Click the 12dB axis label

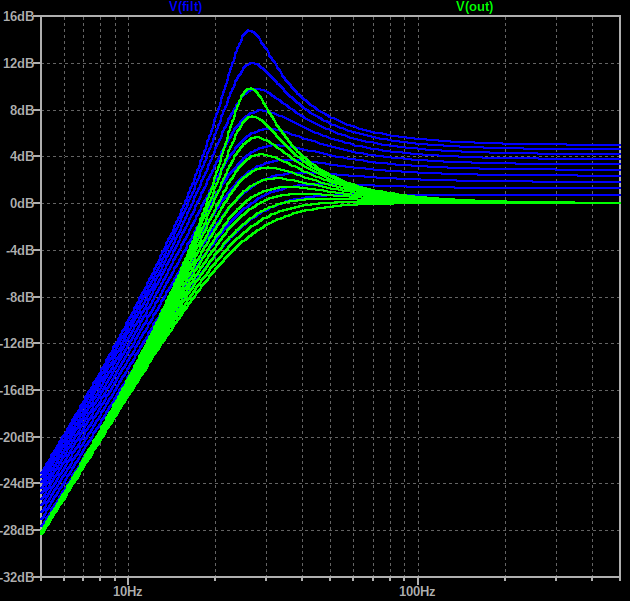tap(18, 63)
